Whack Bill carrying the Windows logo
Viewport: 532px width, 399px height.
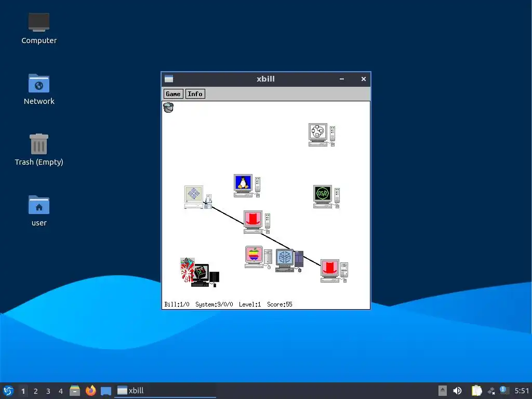[187, 270]
